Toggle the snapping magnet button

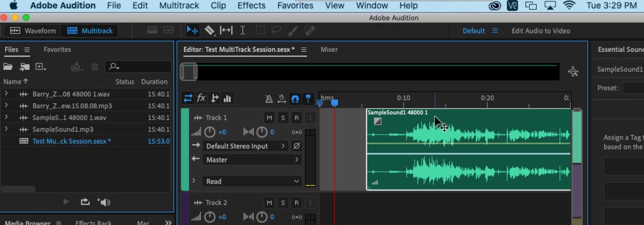click(x=294, y=99)
